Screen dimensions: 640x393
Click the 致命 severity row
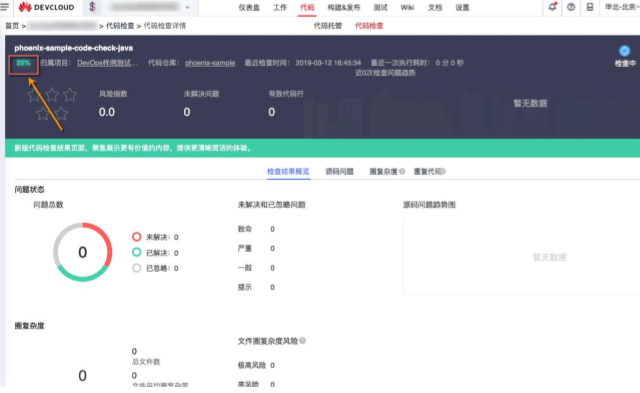pos(256,229)
